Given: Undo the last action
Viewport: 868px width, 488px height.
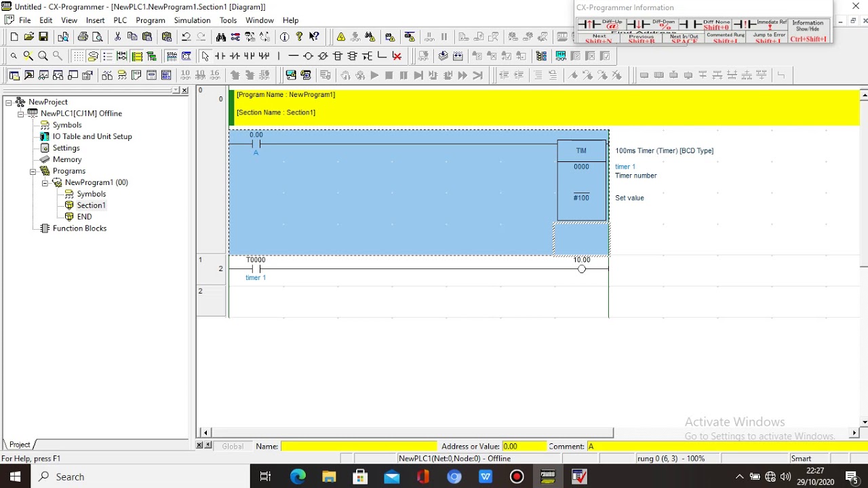Looking at the screenshot, I should (x=186, y=37).
